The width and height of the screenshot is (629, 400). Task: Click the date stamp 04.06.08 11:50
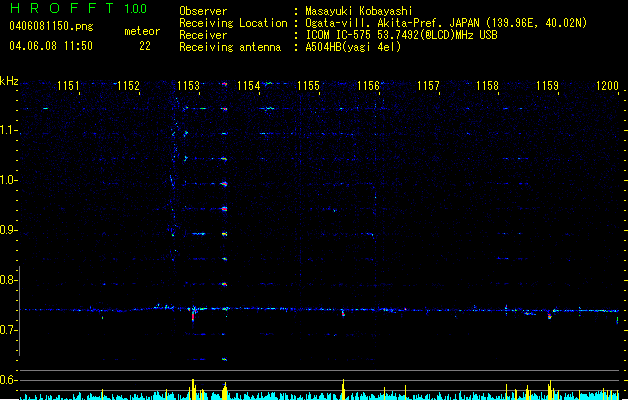click(51, 46)
